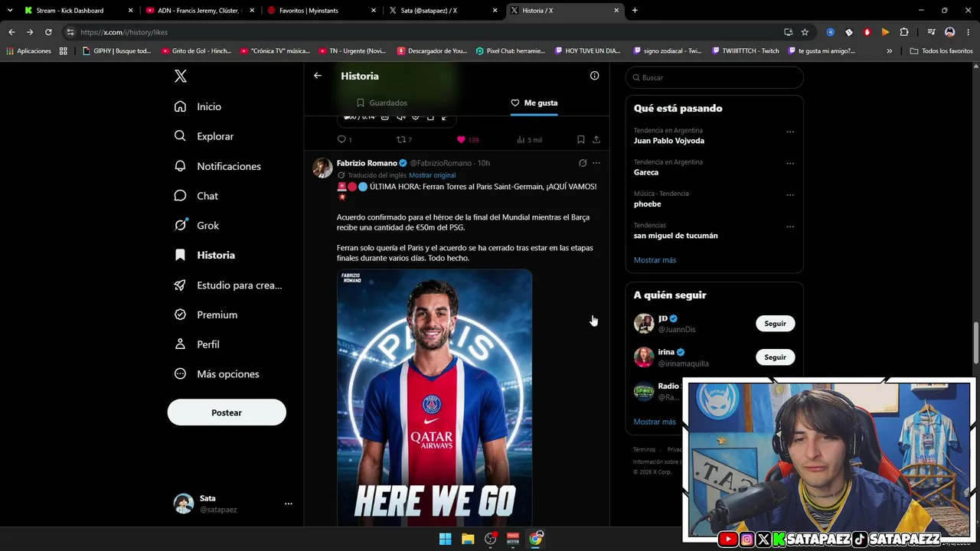This screenshot has width=980, height=551.
Task: Open Chrome three-dot menu
Action: point(967,32)
